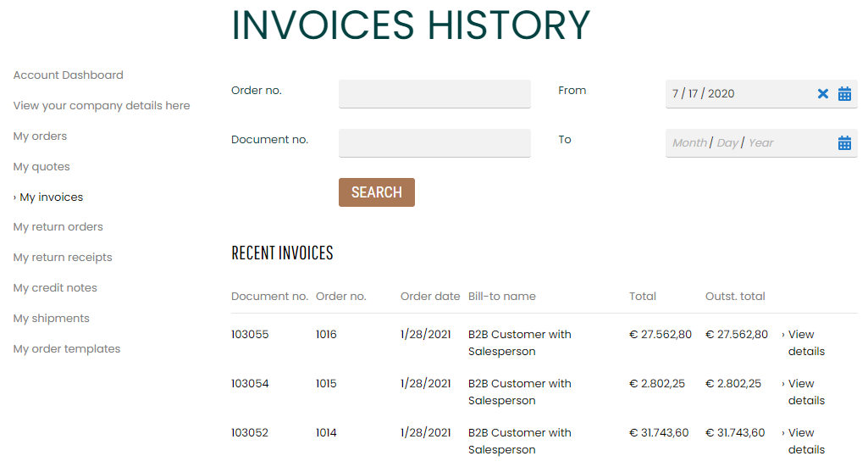Select My quotes in sidebar

point(41,166)
